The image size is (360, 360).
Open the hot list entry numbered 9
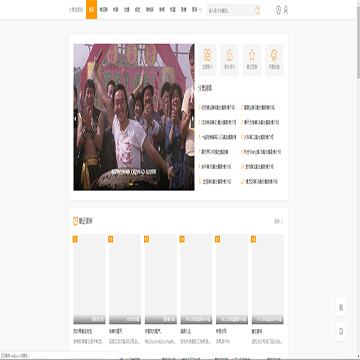point(215,167)
